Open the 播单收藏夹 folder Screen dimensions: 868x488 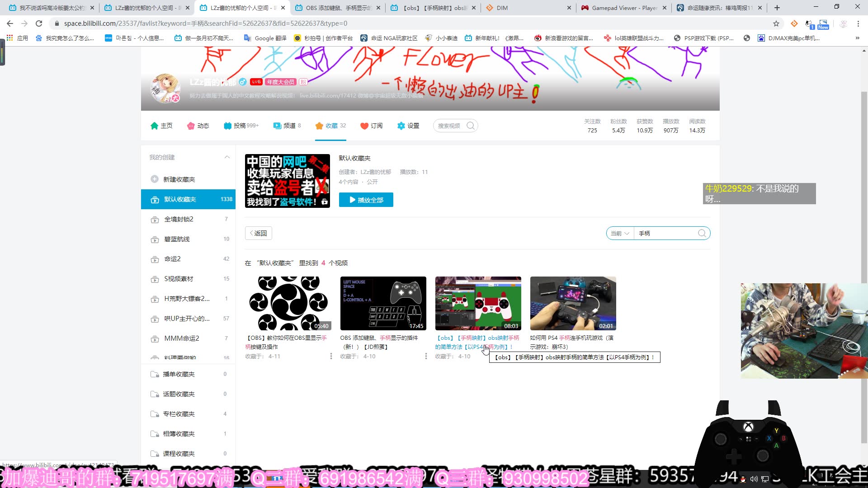(188, 374)
